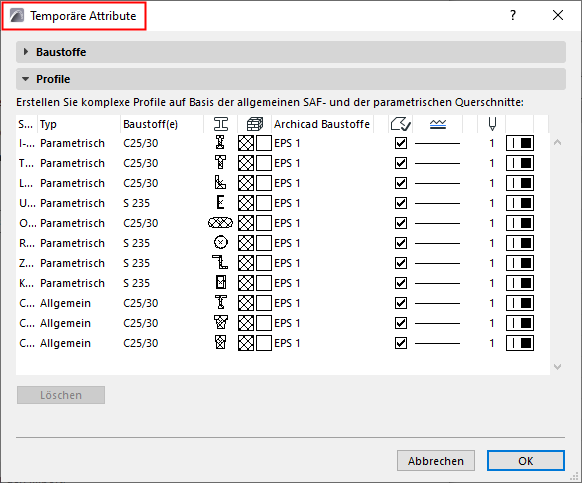Click the Abbrechen button
This screenshot has width=582, height=483.
(436, 461)
